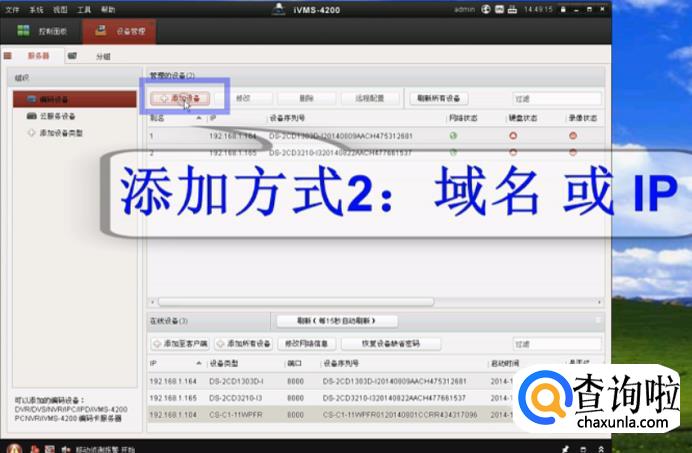This screenshot has height=453, width=692.
Task: Open the 视图 menu
Action: (x=60, y=9)
